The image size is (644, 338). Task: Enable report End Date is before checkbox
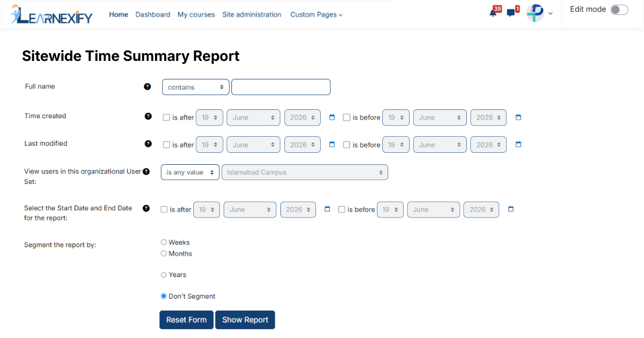click(342, 210)
